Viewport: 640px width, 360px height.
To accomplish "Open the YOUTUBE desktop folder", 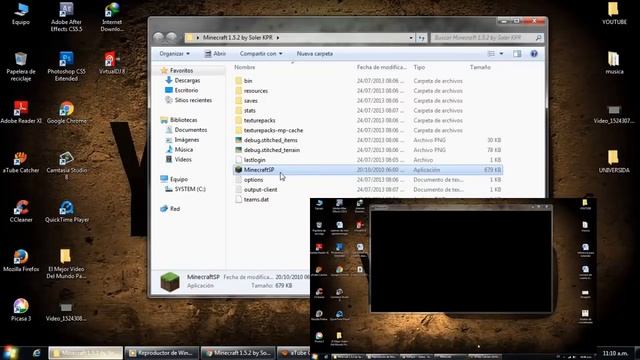I will click(614, 13).
